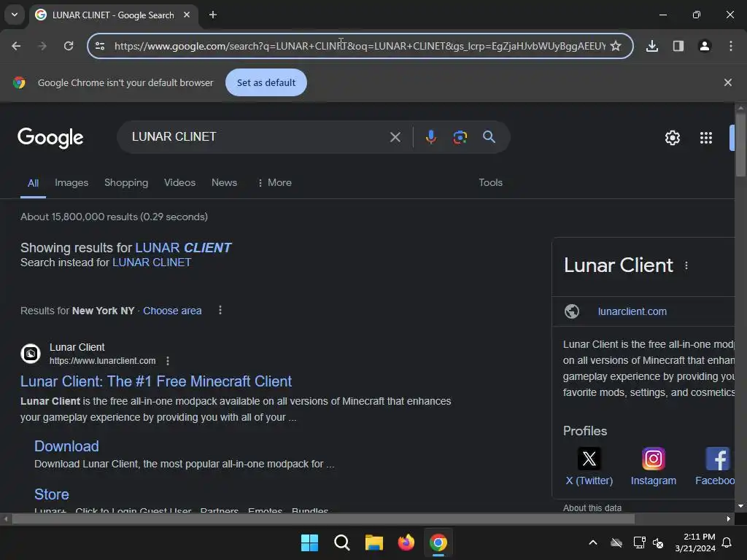Screen dimensions: 747x560
Task: Open File Explorer from the taskbar
Action: [x=374, y=542]
